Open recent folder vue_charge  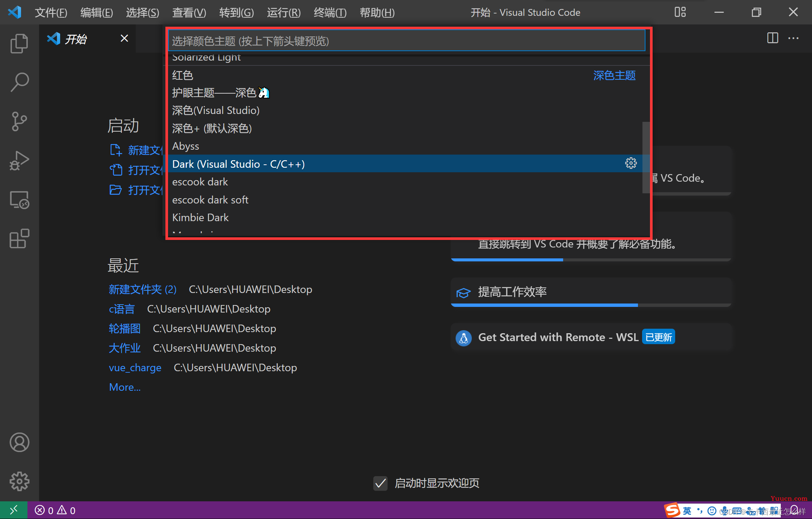135,367
